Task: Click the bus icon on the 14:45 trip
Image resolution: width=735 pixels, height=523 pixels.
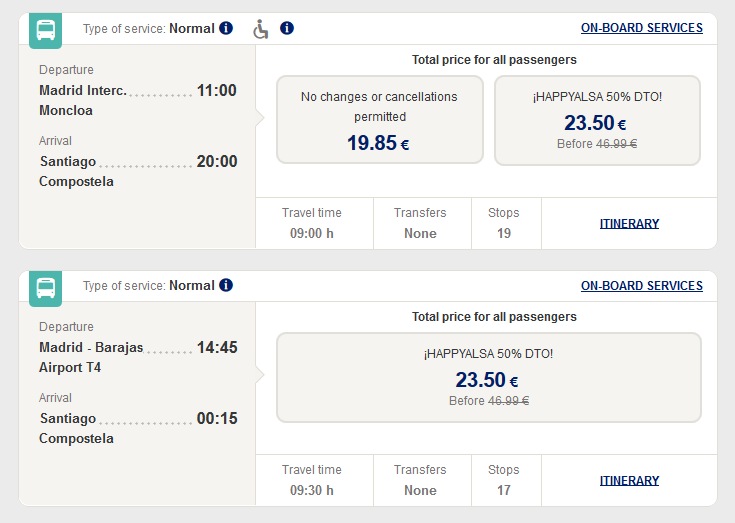Action: pos(45,288)
